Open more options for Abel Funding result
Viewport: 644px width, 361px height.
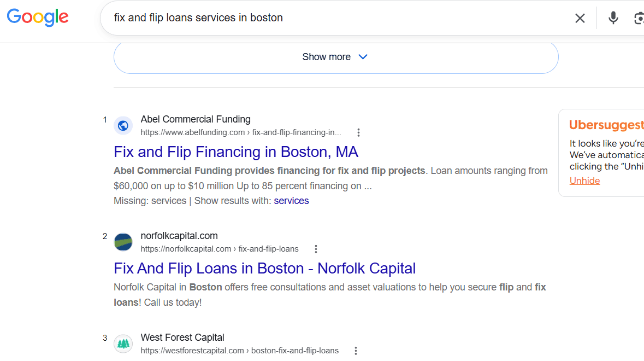(358, 132)
